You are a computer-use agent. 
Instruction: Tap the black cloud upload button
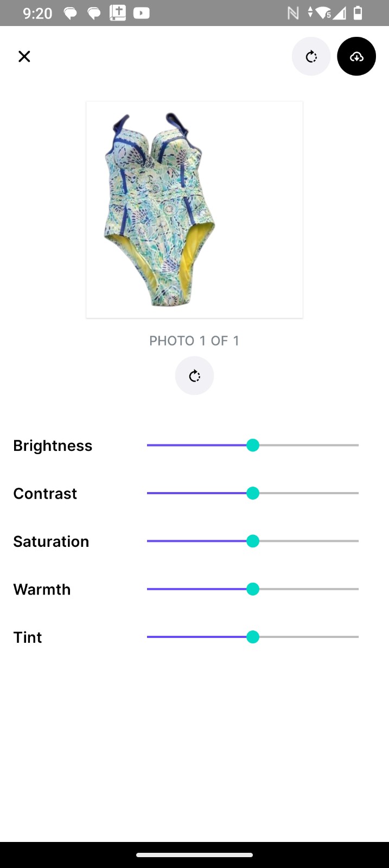[x=356, y=56]
